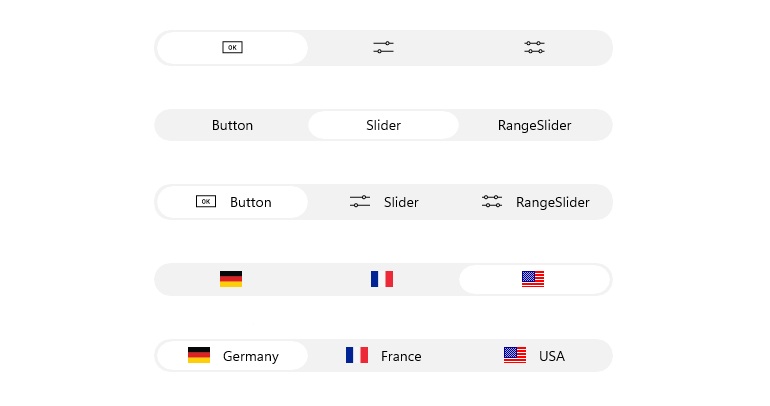Choose the unlabeled France flag segment

382,279
